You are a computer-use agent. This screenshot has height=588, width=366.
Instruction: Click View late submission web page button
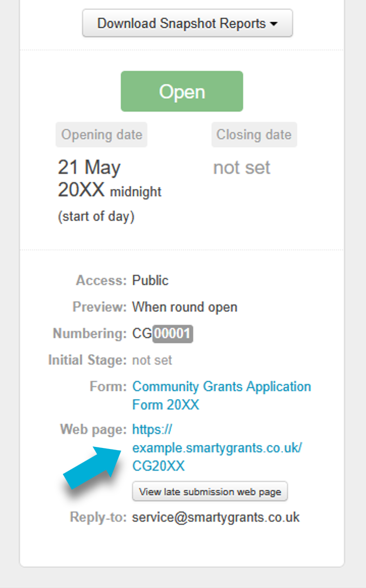pyautogui.click(x=210, y=492)
